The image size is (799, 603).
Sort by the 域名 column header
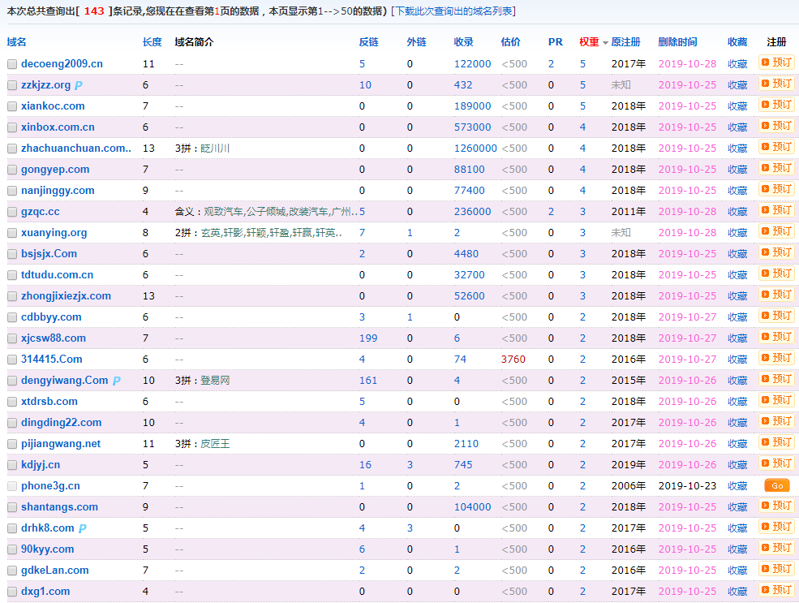[17, 42]
